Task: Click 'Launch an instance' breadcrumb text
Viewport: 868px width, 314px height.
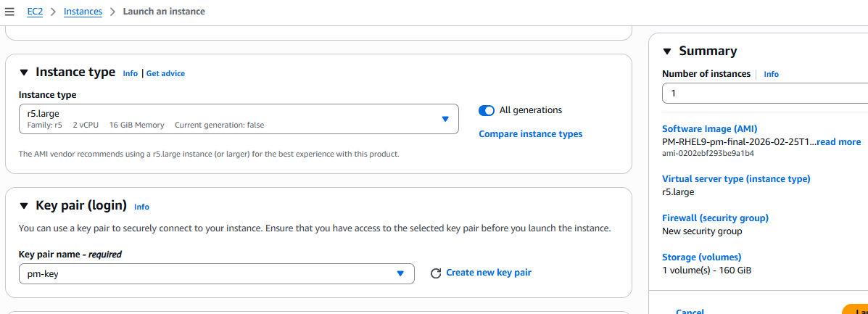Action: click(x=164, y=12)
